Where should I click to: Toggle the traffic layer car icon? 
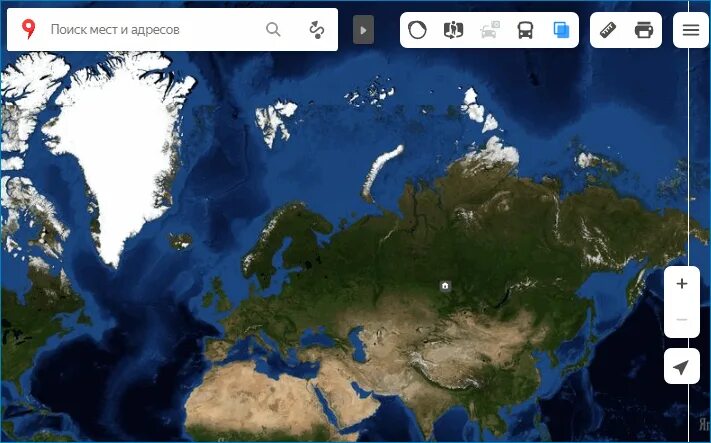pos(489,30)
